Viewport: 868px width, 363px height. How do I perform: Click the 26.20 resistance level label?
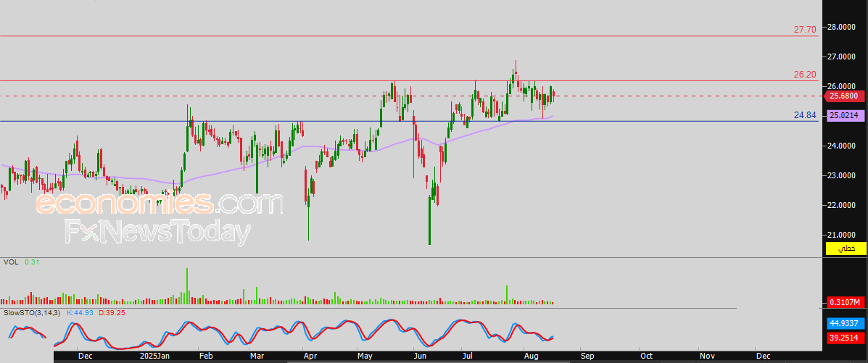(x=805, y=74)
